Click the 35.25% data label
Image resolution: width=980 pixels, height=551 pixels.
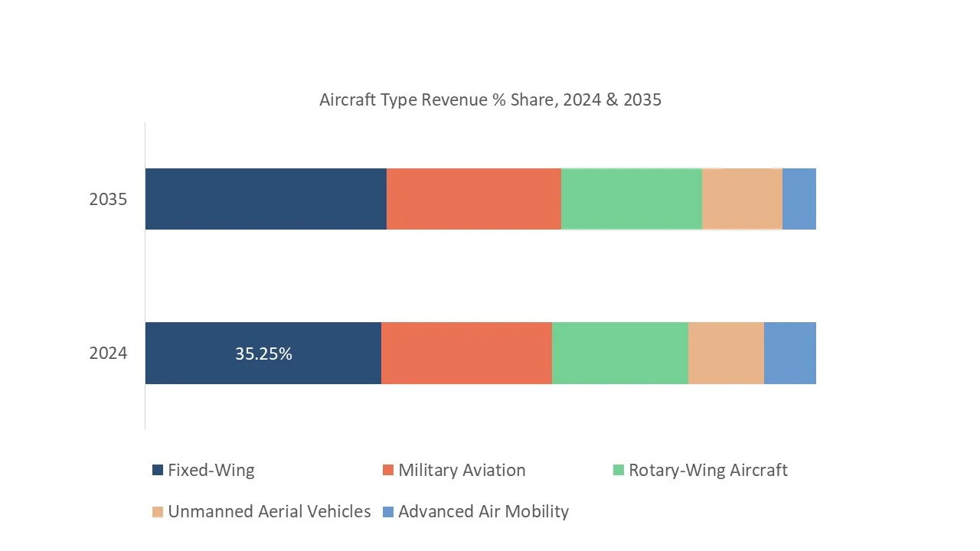point(263,354)
